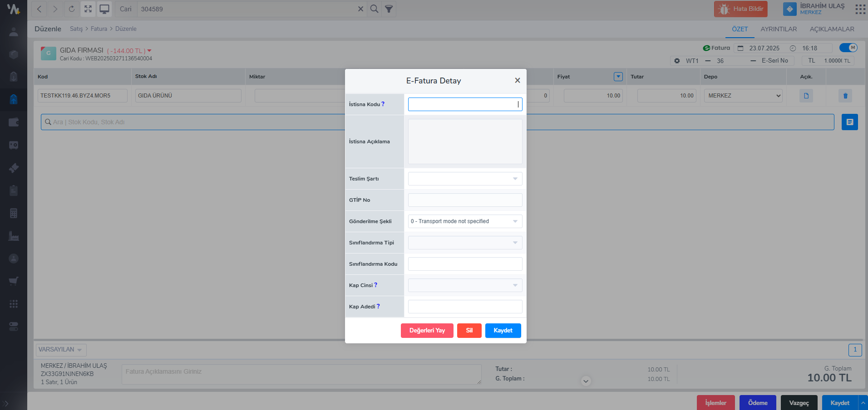The image size is (868, 410).
Task: Close the E-Fatura Detay dialog
Action: click(517, 80)
